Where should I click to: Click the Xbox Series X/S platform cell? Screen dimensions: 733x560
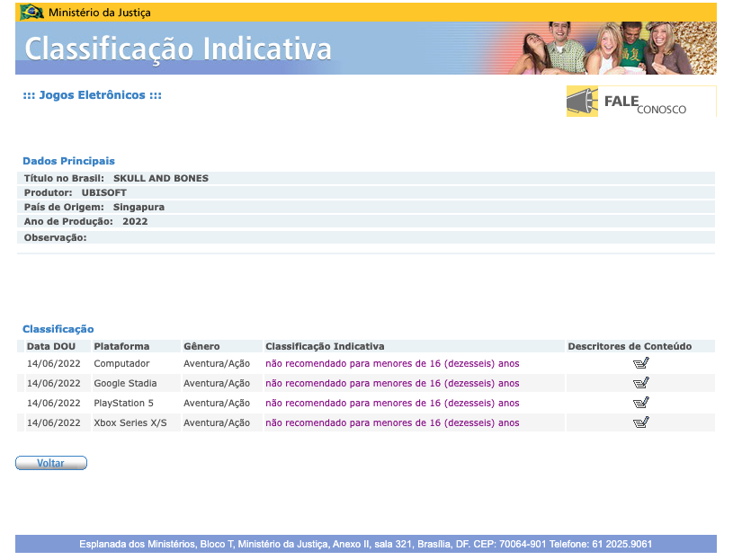130,422
